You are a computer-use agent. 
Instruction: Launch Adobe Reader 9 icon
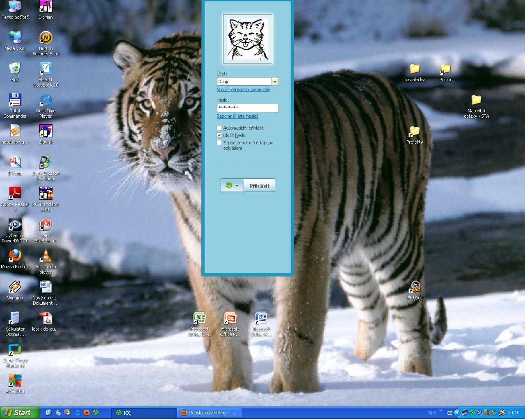coord(15,194)
